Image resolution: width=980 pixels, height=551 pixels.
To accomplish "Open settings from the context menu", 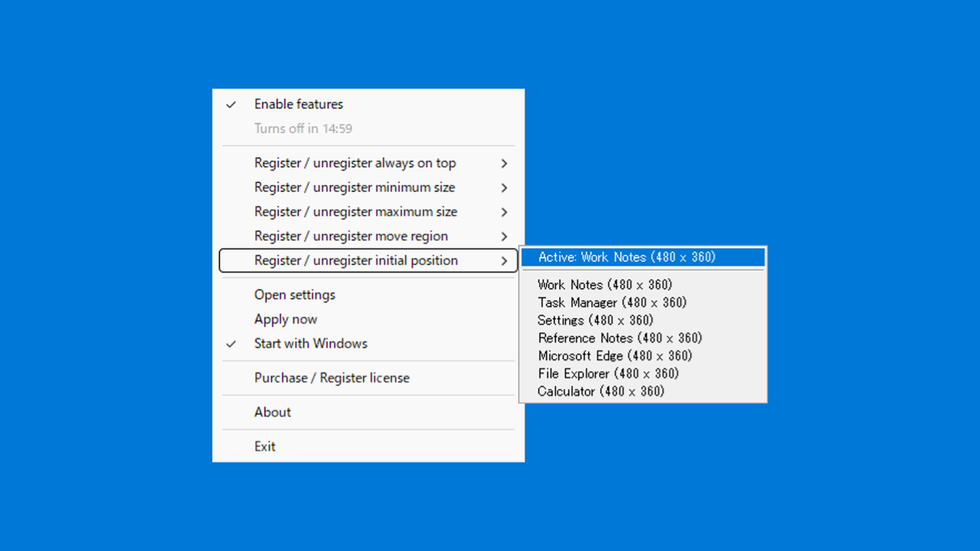I will point(368,295).
